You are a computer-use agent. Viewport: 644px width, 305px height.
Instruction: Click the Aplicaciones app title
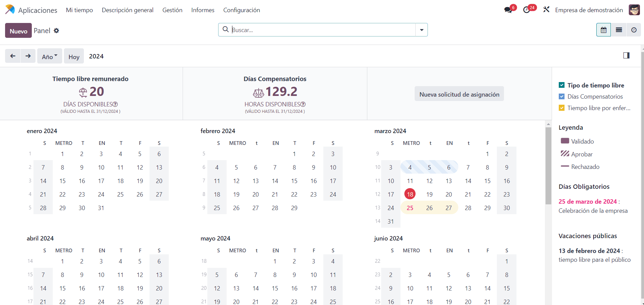38,10
